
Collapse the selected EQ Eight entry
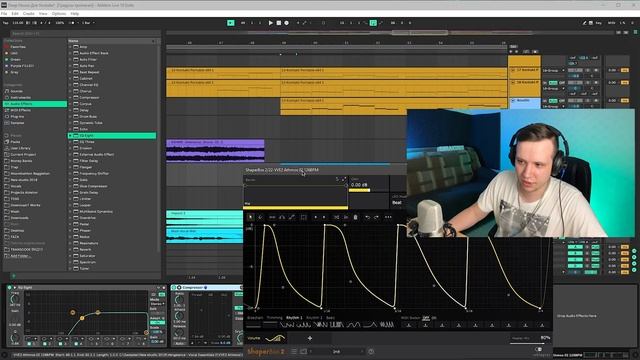pos(70,136)
